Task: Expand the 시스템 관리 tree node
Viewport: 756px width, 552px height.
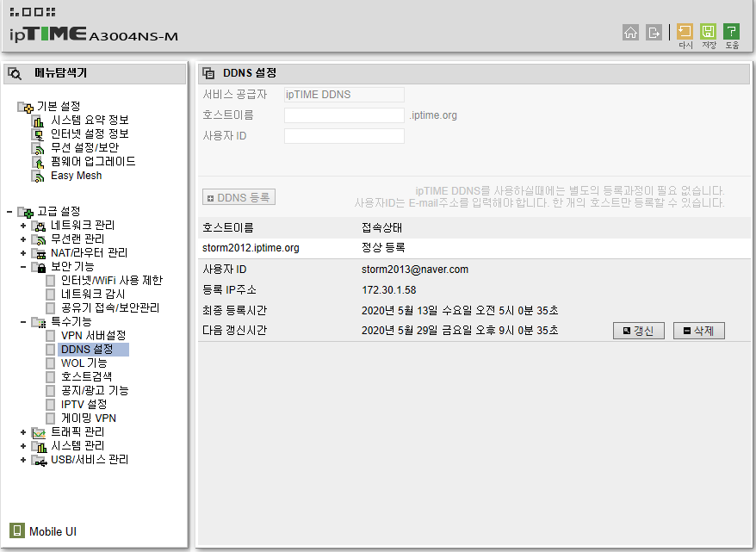Action: point(23,446)
